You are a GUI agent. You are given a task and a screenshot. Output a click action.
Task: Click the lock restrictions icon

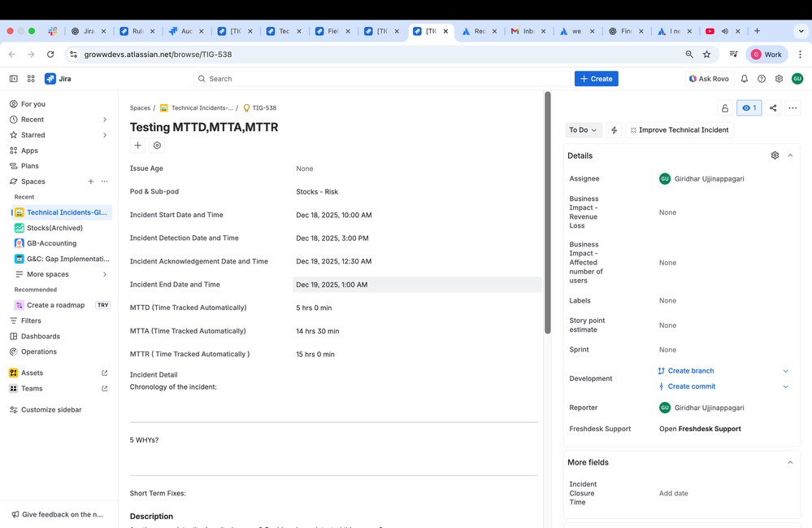(725, 107)
